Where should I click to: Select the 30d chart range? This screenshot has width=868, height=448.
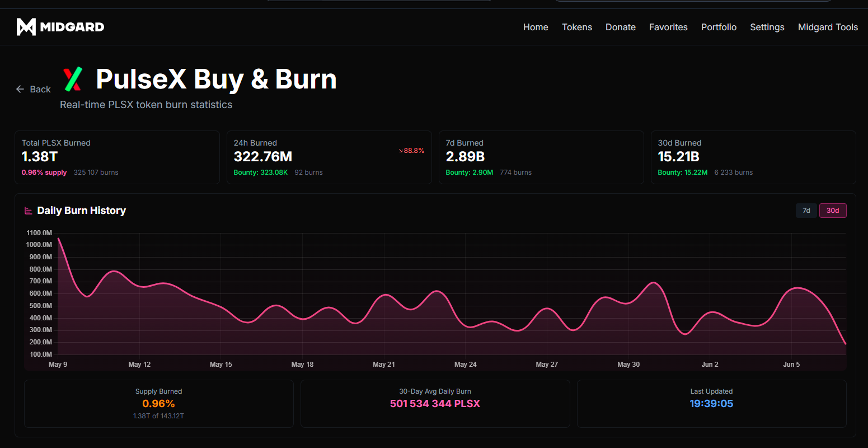coord(833,211)
